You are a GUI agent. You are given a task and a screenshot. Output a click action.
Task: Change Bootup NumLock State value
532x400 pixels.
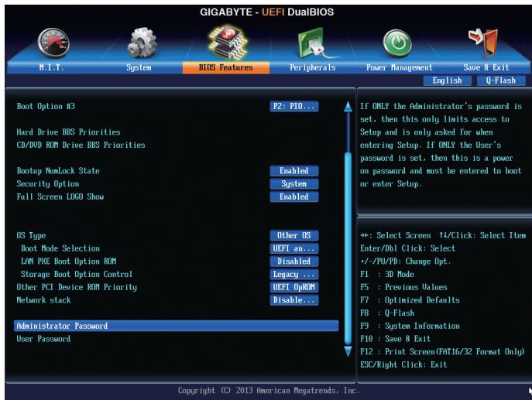point(294,171)
